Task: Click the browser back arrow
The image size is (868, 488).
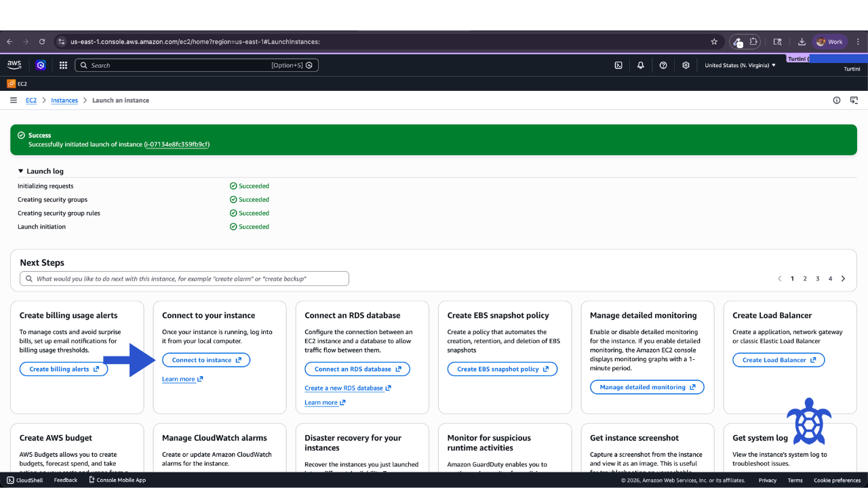Action: pos(9,41)
